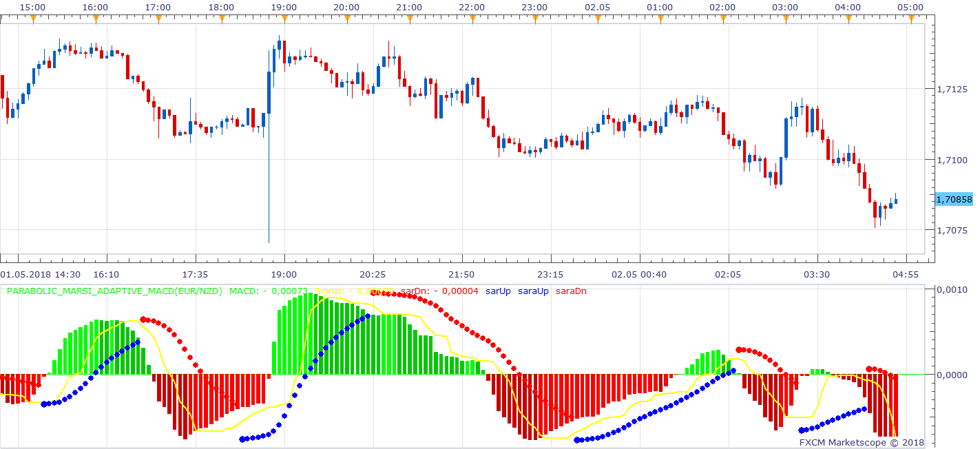Click the 02:05 bottom axis label
Viewport: 980px width, 449px height.
727,274
